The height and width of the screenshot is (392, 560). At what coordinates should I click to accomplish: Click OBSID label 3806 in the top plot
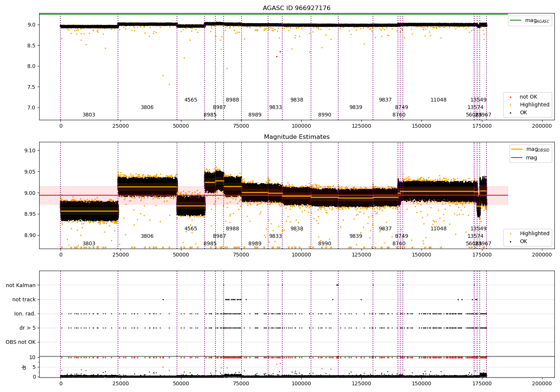point(147,108)
